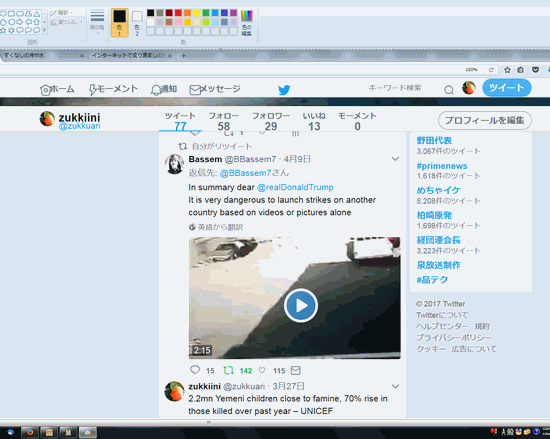The height and width of the screenshot is (439, 550).
Task: Select フォロー 58 tab
Action: (223, 121)
